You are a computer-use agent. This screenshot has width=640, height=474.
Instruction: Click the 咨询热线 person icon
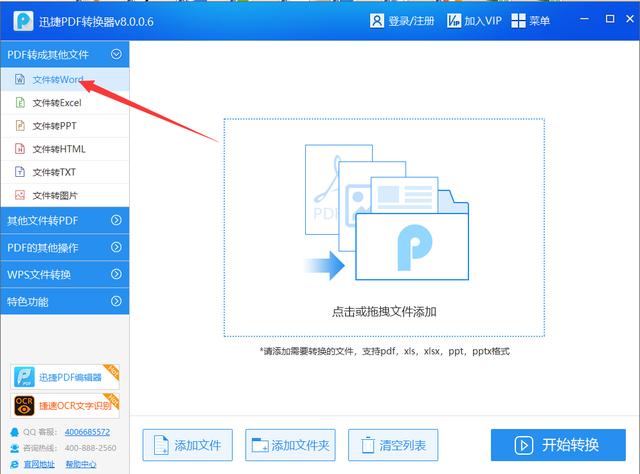pyautogui.click(x=15, y=448)
